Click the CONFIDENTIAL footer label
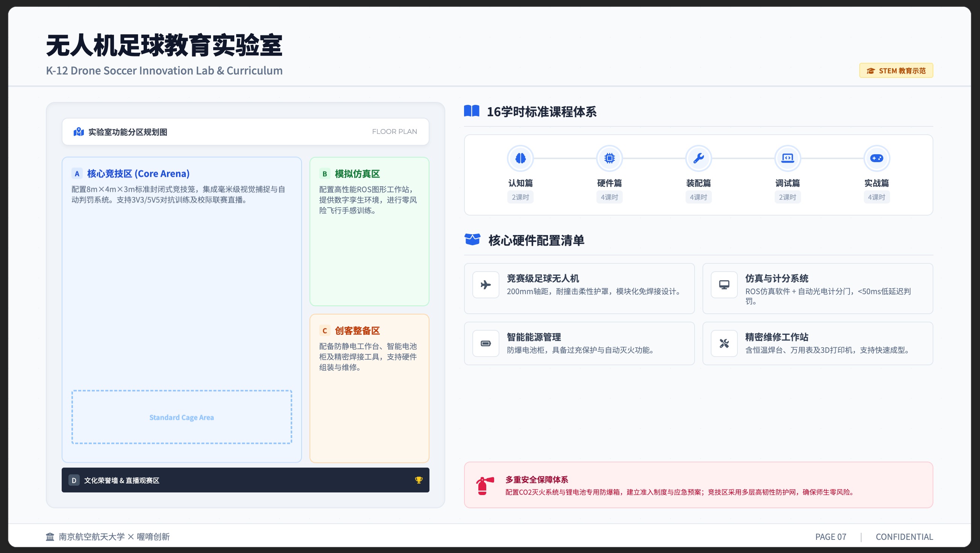Image resolution: width=980 pixels, height=553 pixels. (x=904, y=536)
